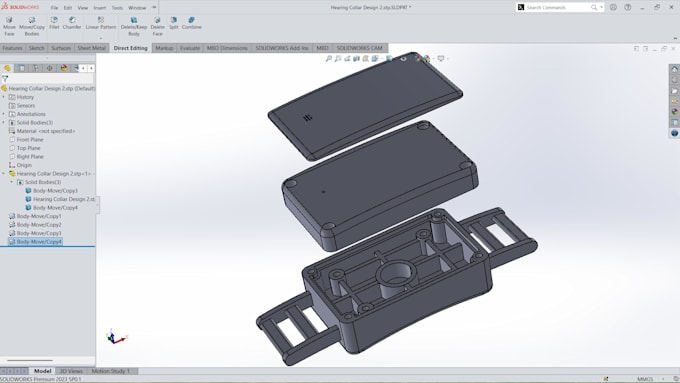Click the user login icon in title bar

[x=613, y=7]
